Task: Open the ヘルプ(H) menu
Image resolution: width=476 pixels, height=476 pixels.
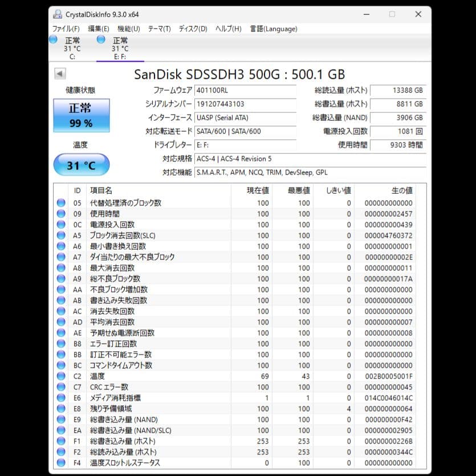Action: (228, 29)
